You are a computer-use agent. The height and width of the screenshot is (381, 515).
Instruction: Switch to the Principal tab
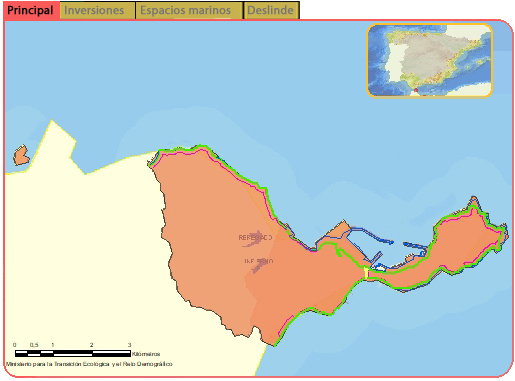[x=30, y=10]
